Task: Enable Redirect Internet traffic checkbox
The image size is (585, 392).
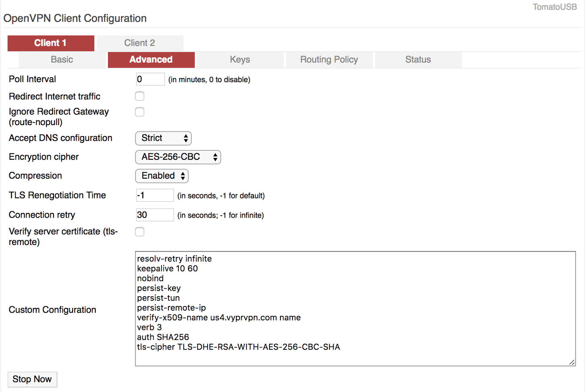Action: click(x=140, y=96)
